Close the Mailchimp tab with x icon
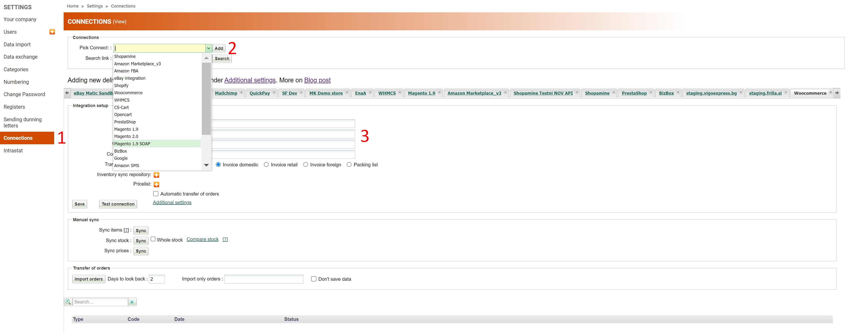The height and width of the screenshot is (332, 868). 241,92
